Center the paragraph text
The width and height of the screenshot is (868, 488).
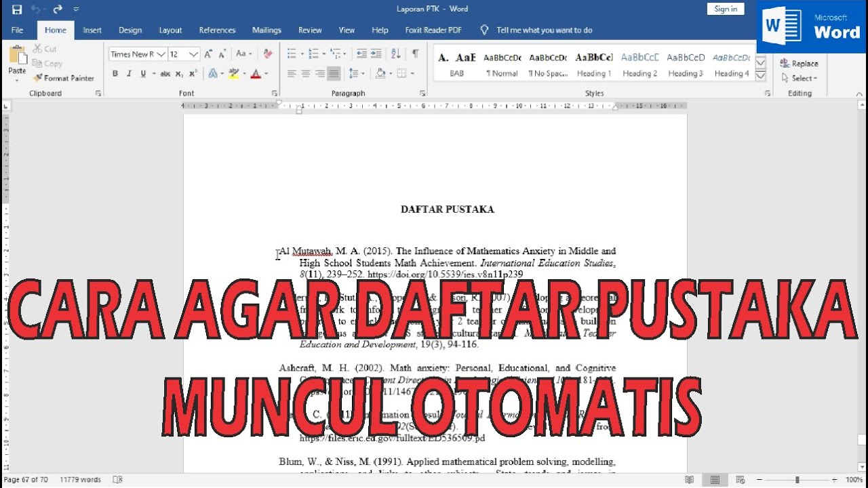click(x=306, y=73)
